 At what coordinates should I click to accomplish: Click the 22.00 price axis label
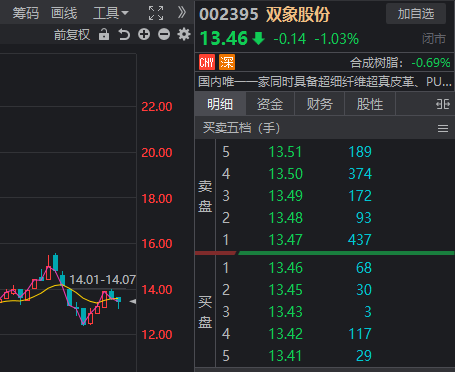pos(157,107)
